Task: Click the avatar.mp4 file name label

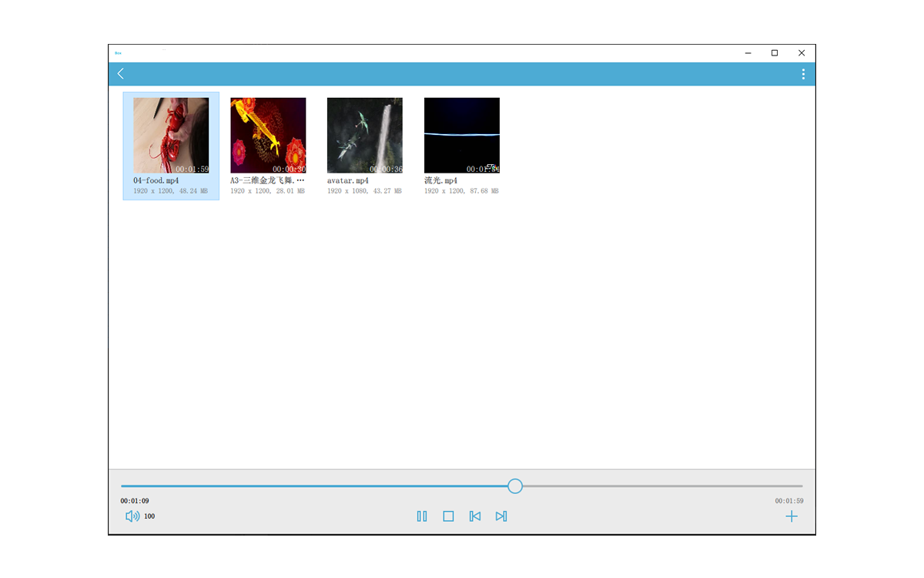Action: (x=348, y=180)
